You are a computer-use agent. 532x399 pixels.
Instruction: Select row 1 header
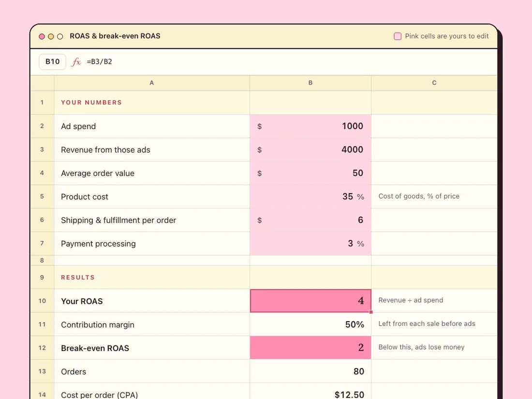coord(42,103)
